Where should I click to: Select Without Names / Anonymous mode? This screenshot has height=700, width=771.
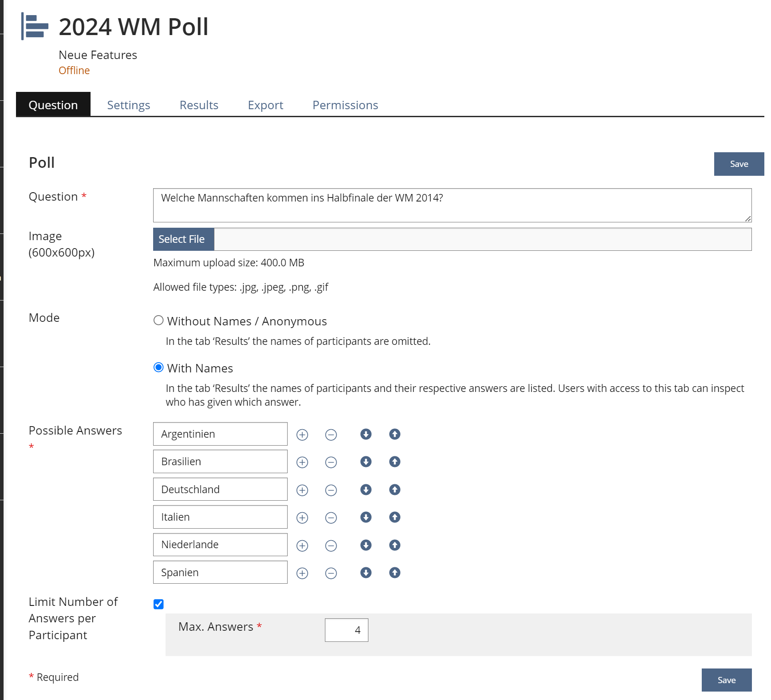point(158,320)
